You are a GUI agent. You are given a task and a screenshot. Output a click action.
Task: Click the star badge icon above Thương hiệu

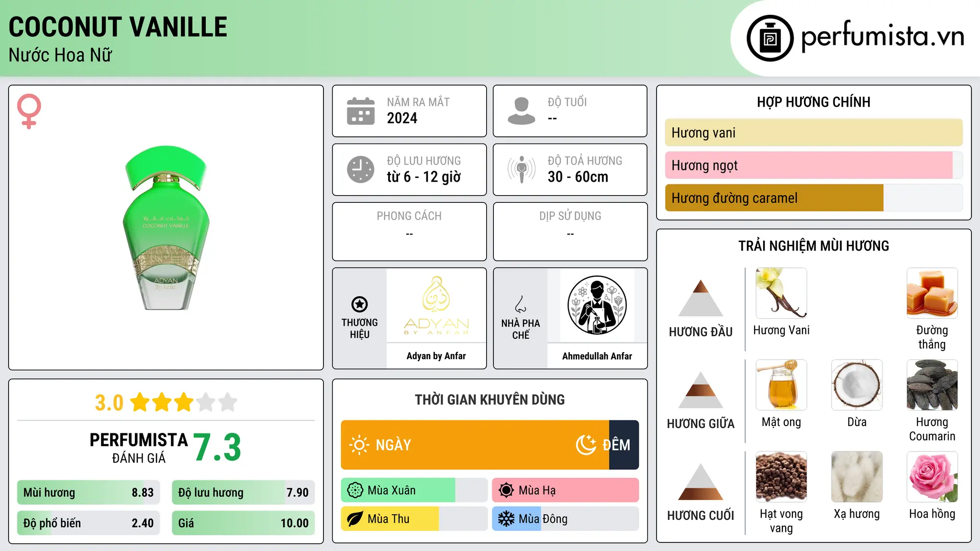pyautogui.click(x=360, y=304)
